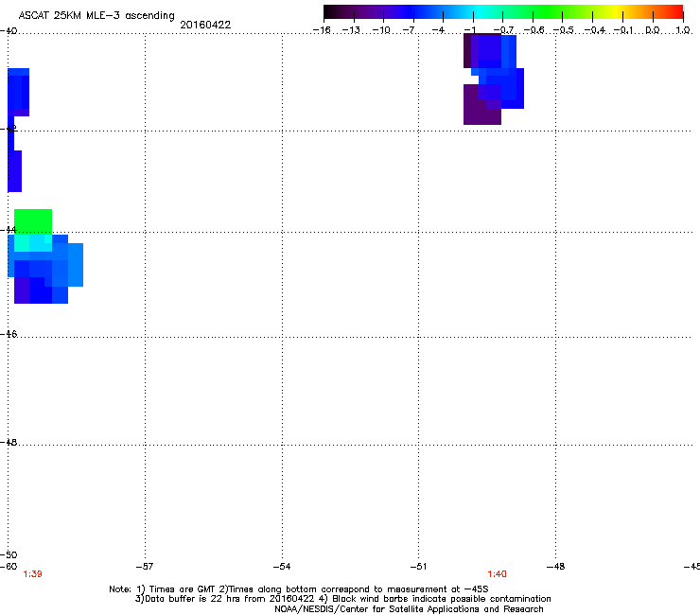Select the color bar label -0.5
Image resolution: width=700 pixels, height=615 pixels.
(x=564, y=30)
